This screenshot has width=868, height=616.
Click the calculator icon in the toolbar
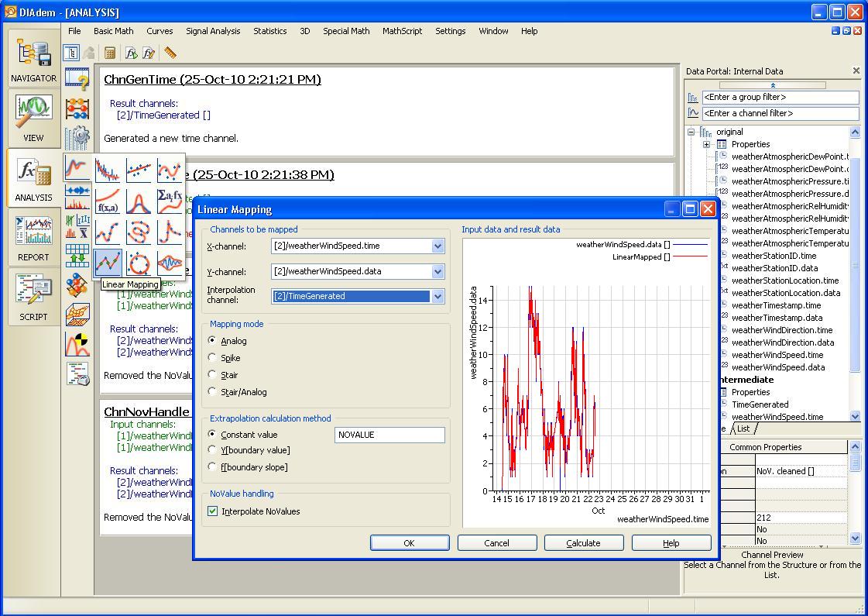pyautogui.click(x=110, y=53)
